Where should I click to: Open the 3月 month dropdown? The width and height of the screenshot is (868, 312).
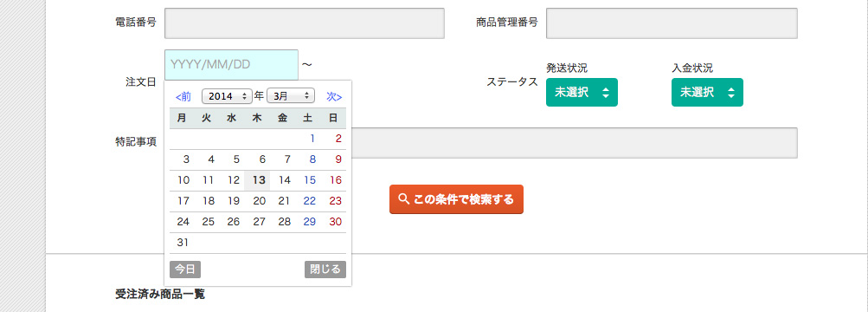point(291,96)
